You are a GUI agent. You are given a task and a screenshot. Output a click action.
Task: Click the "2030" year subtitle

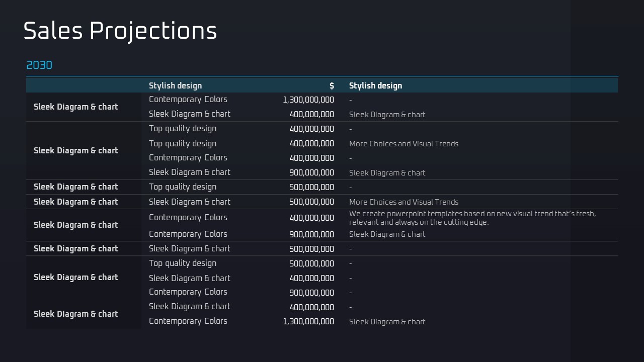coord(39,65)
